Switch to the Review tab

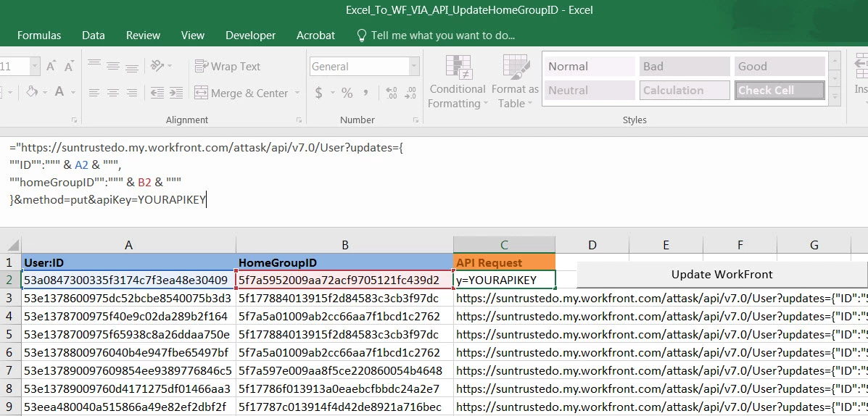(143, 36)
